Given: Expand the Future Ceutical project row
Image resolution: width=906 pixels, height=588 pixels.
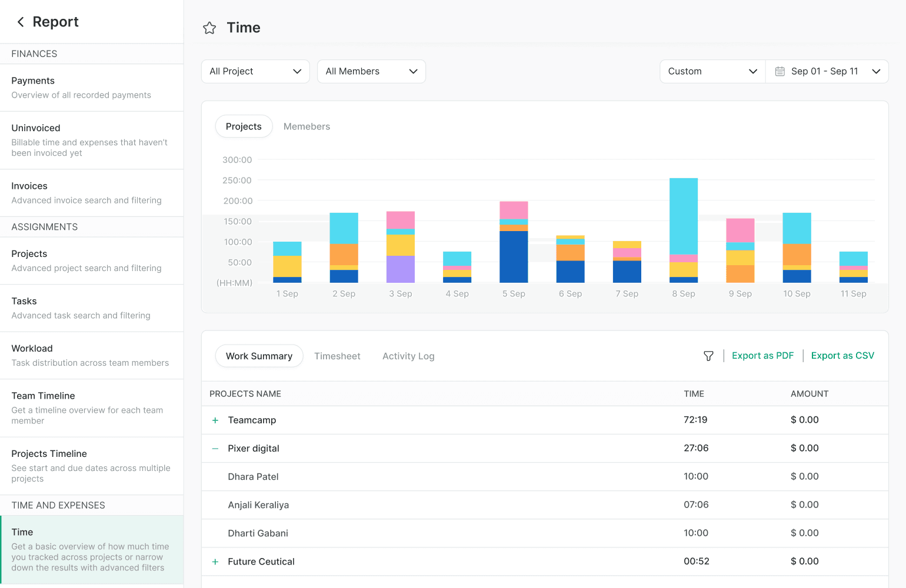Looking at the screenshot, I should [x=215, y=562].
